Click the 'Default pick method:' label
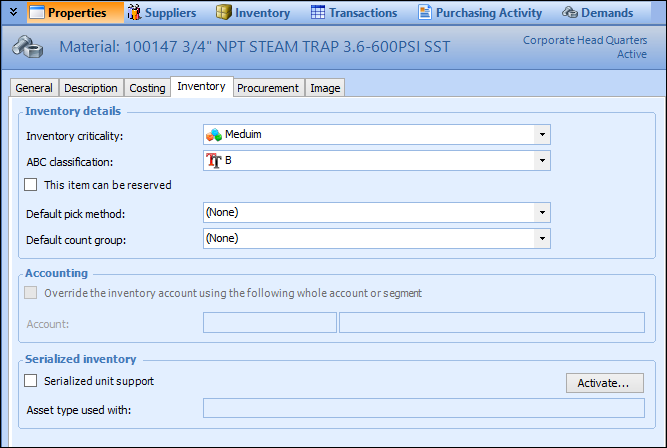The image size is (667, 448). (x=76, y=214)
